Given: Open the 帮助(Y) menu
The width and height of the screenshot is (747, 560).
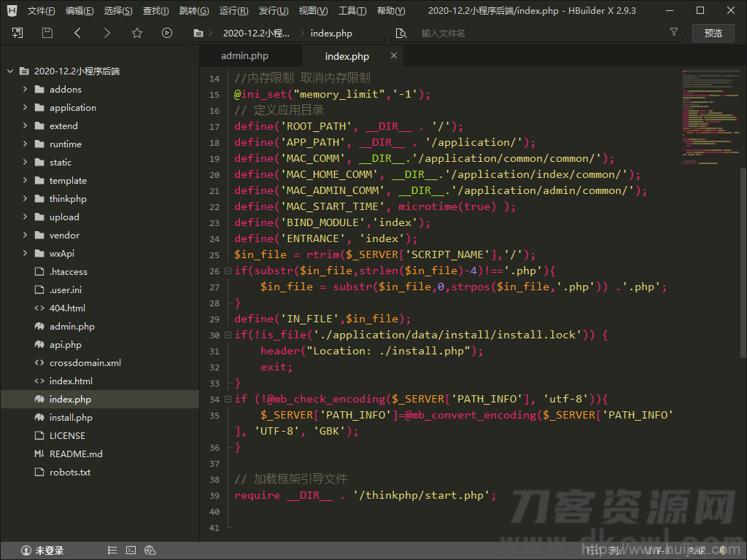Looking at the screenshot, I should (391, 10).
